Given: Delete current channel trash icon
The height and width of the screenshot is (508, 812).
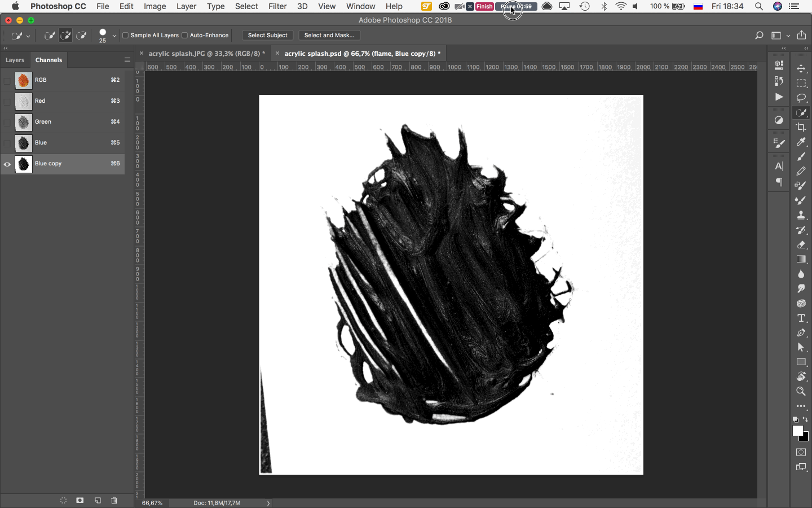Looking at the screenshot, I should pos(114,501).
